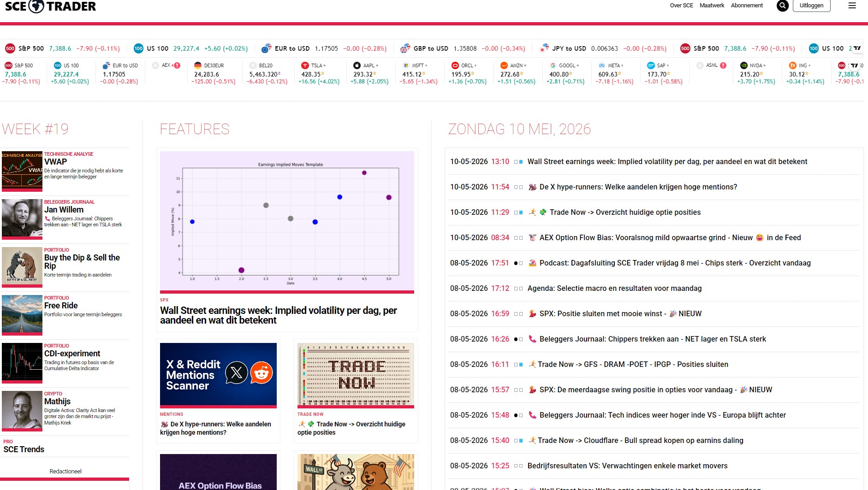868x490 pixels.
Task: Open Maatwerk menu item
Action: point(712,6)
